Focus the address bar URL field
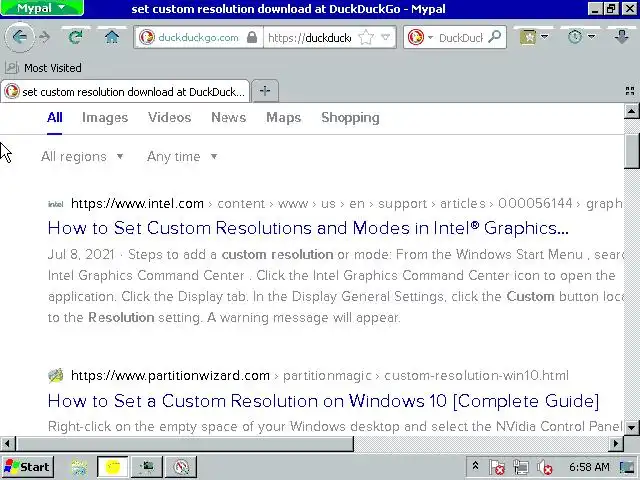This screenshot has height=480, width=640. (311, 38)
